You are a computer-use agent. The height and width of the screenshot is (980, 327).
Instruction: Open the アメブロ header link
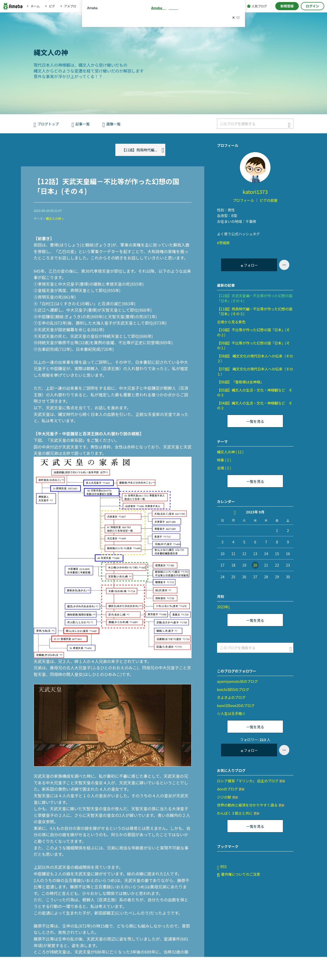[70, 6]
